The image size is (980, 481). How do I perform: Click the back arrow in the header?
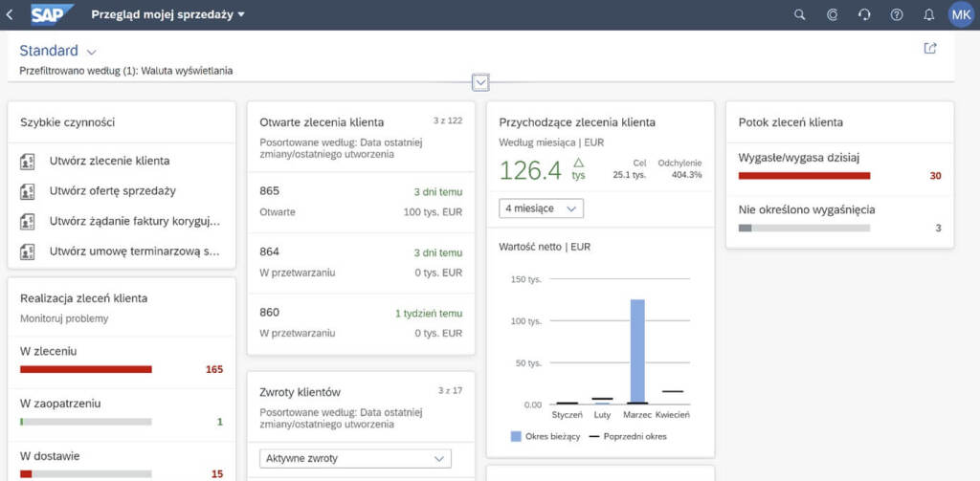click(9, 14)
